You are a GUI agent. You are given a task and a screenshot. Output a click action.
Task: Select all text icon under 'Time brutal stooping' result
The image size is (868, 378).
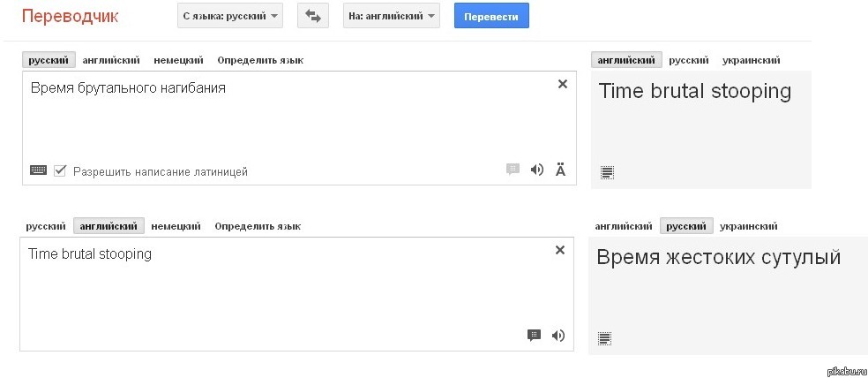tap(607, 172)
